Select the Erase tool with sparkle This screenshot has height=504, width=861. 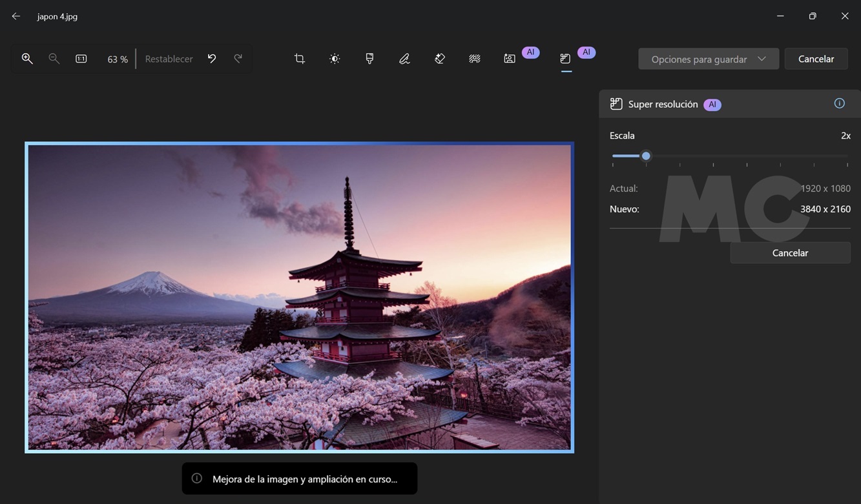(x=440, y=59)
